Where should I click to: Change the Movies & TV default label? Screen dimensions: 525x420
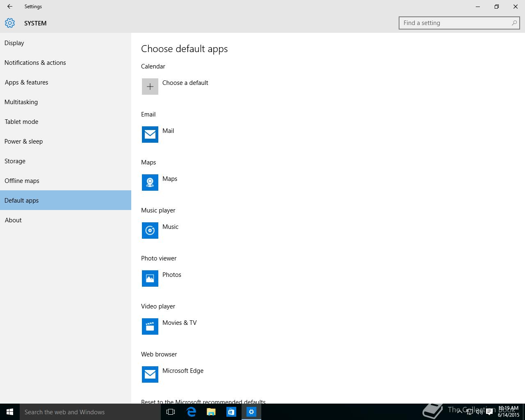coord(180,323)
